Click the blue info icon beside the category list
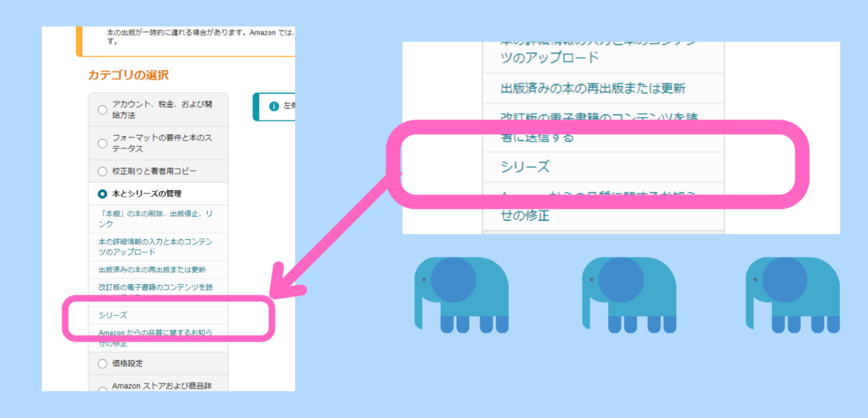 (x=274, y=106)
